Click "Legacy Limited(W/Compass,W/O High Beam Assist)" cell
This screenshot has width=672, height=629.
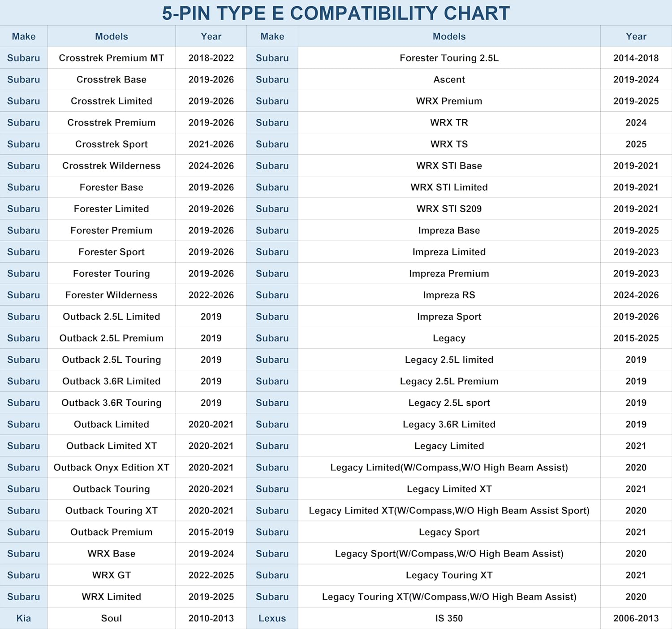(x=449, y=467)
